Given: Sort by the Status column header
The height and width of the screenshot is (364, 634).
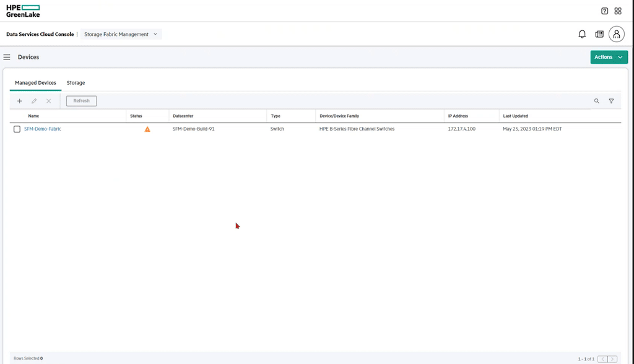Looking at the screenshot, I should coord(136,116).
